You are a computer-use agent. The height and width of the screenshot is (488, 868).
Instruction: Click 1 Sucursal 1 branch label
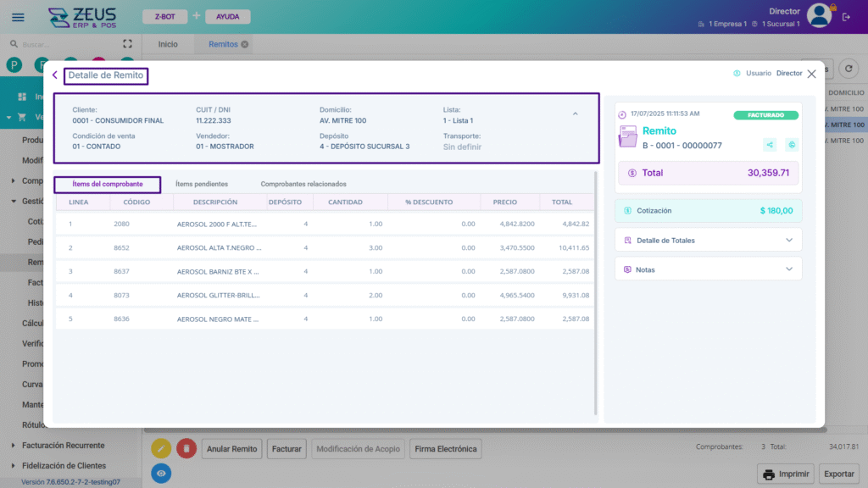781,24
